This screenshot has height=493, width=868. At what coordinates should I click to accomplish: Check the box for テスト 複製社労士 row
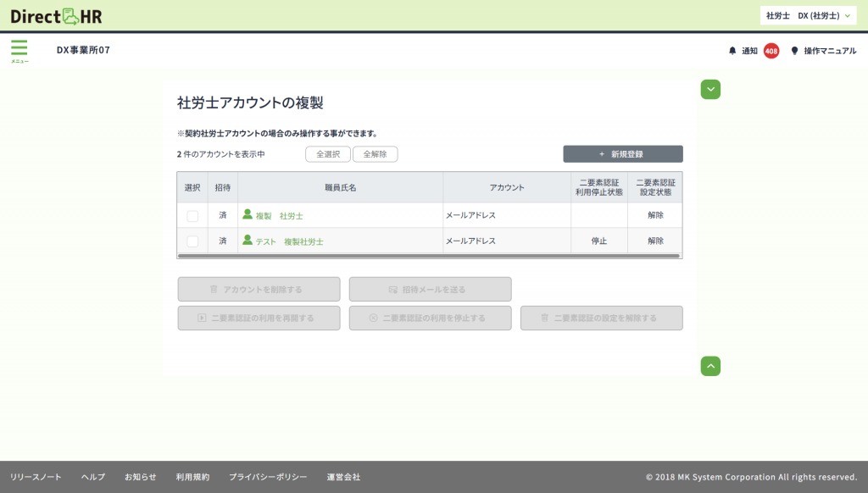tap(192, 241)
